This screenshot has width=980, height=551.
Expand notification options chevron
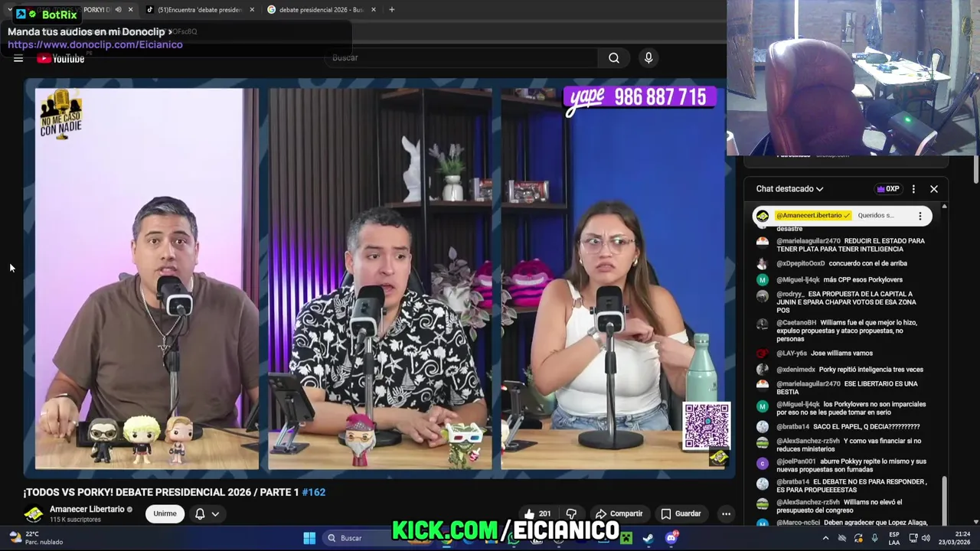215,514
